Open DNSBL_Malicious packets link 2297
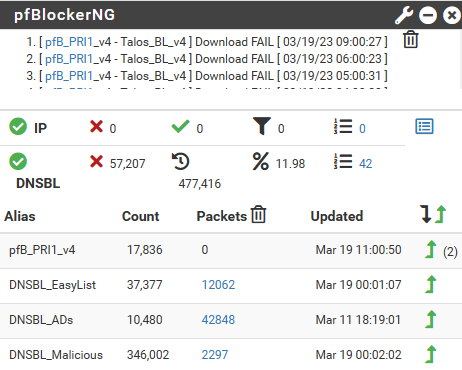 pyautogui.click(x=215, y=355)
